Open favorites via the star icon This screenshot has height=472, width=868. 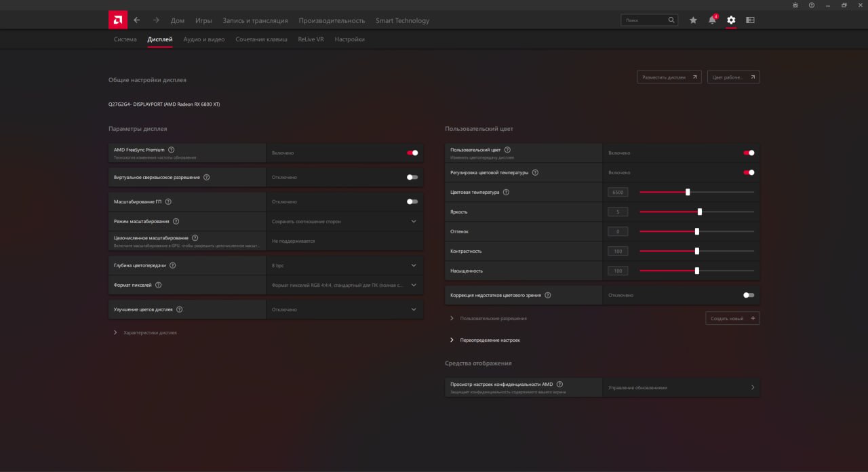pyautogui.click(x=693, y=20)
